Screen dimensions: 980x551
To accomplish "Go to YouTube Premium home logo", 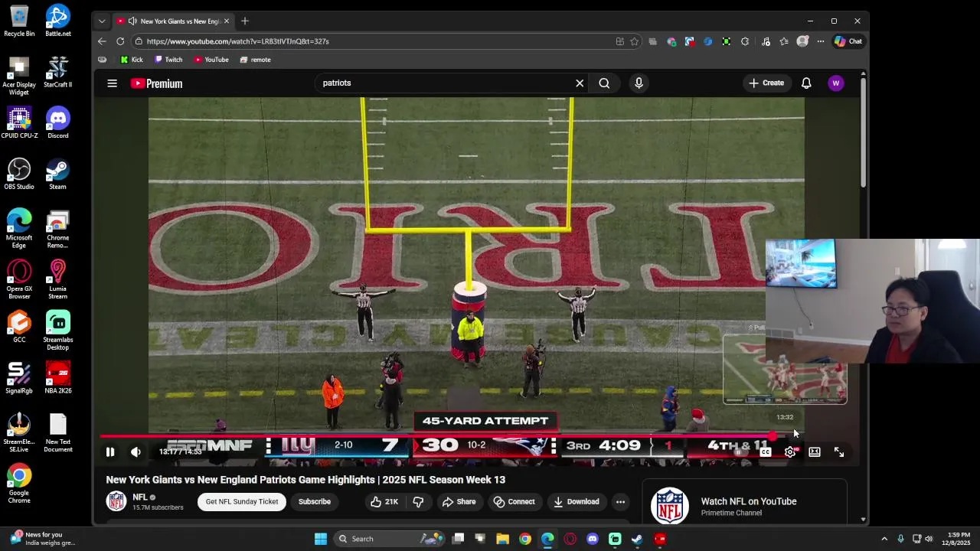I will point(156,83).
